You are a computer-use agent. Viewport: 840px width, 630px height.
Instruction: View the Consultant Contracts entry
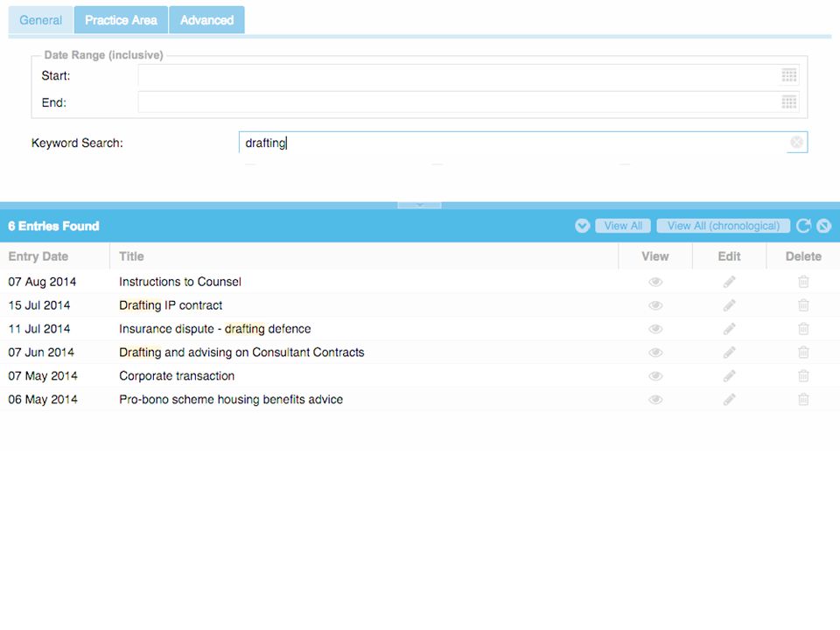[x=655, y=353]
